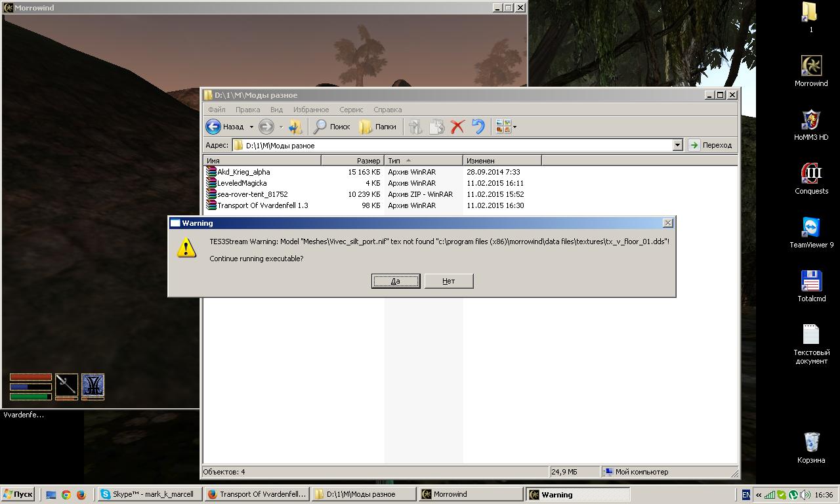Select the folder named 1 on desktop
The height and width of the screenshot is (504, 840).
pos(811,16)
